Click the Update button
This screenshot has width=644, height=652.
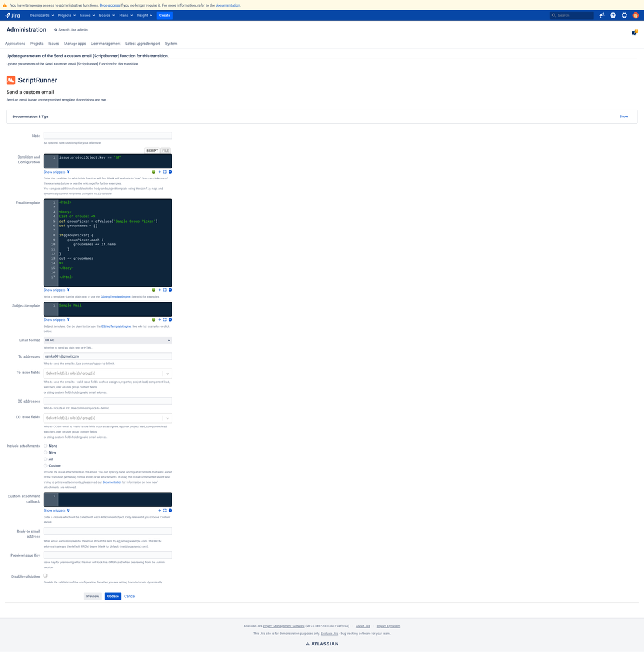click(112, 596)
